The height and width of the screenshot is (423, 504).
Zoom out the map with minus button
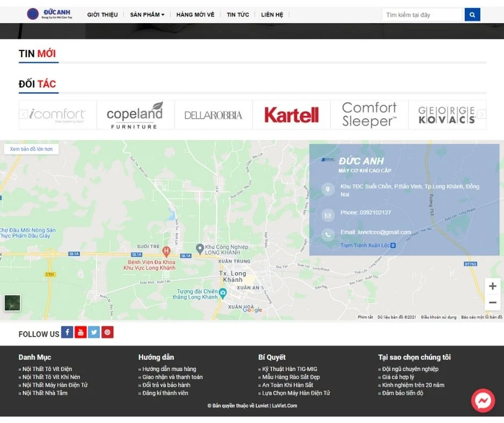(x=492, y=303)
